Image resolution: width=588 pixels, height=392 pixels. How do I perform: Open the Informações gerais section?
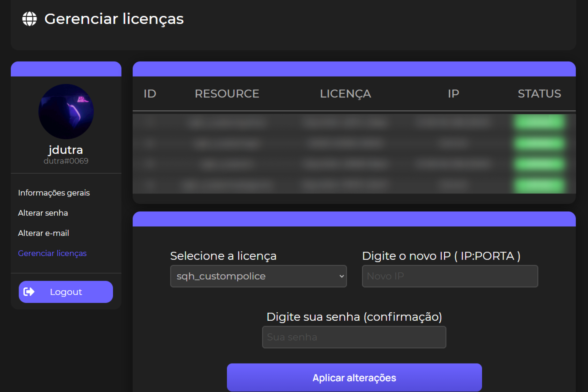click(x=54, y=193)
